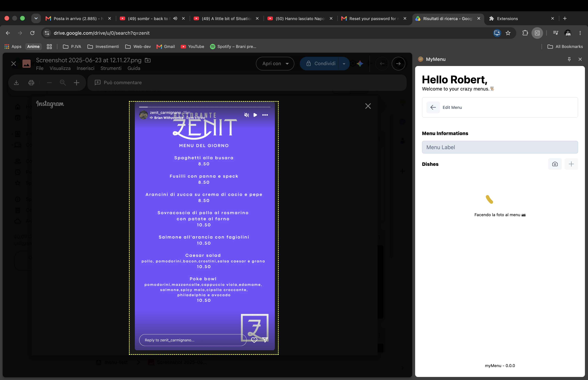Open the File menu in Drive preview
The height and width of the screenshot is (380, 588).
pyautogui.click(x=40, y=68)
